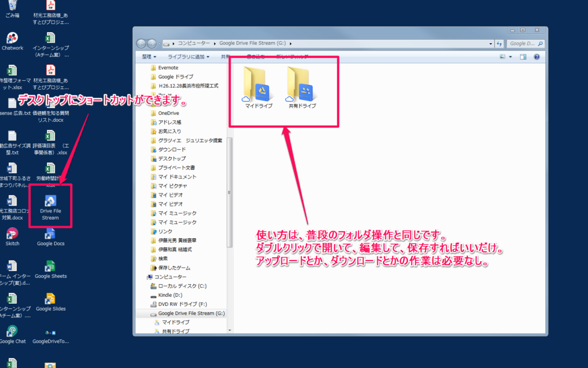Select OneDrive in the navigation tree
The image size is (588, 368).
(168, 113)
